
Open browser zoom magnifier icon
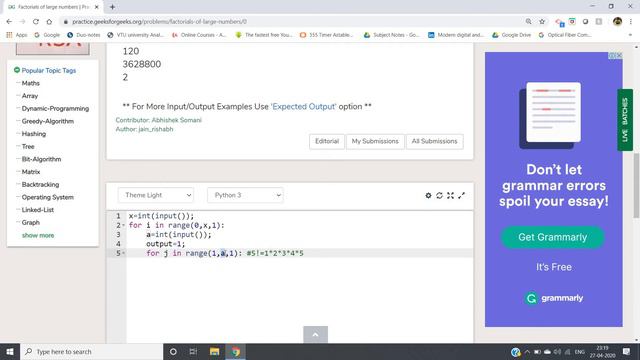(529, 22)
